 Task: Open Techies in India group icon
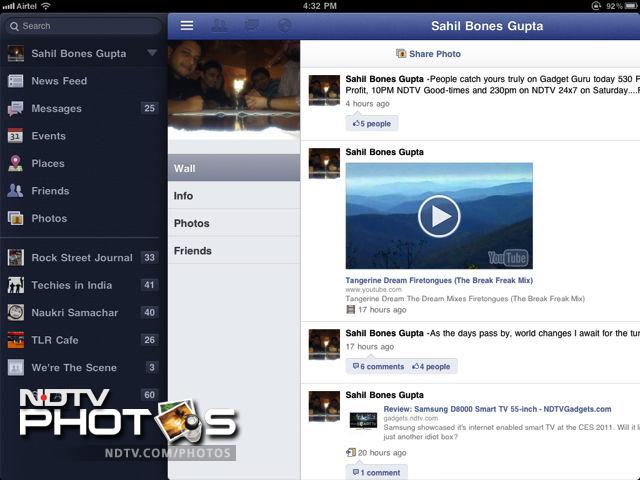pyautogui.click(x=16, y=285)
